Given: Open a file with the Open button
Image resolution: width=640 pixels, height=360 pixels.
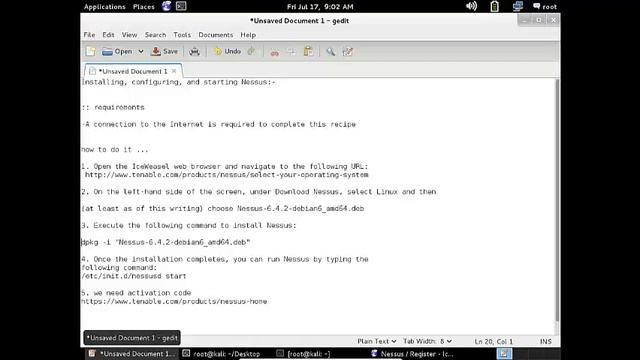Looking at the screenshot, I should point(118,51).
